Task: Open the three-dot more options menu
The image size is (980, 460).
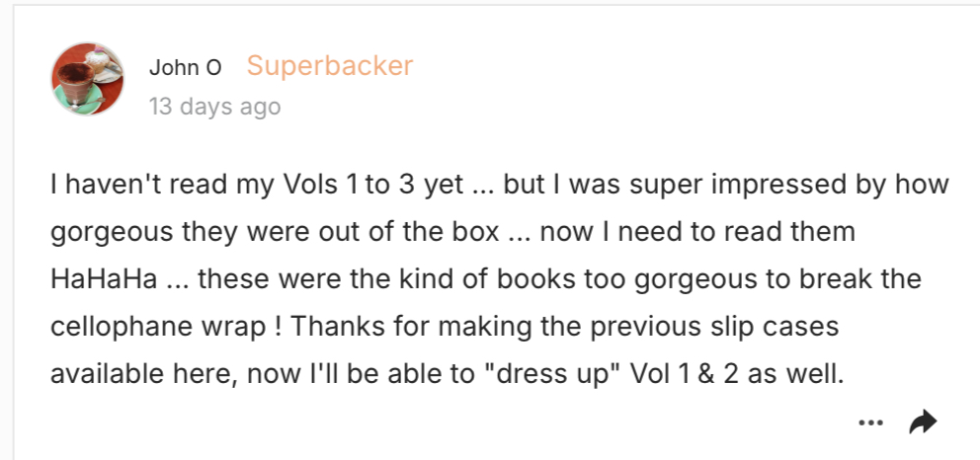Action: [870, 422]
